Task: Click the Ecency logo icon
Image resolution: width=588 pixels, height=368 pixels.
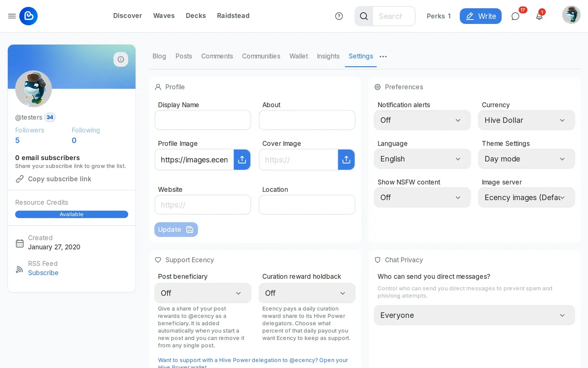Action: click(x=29, y=16)
